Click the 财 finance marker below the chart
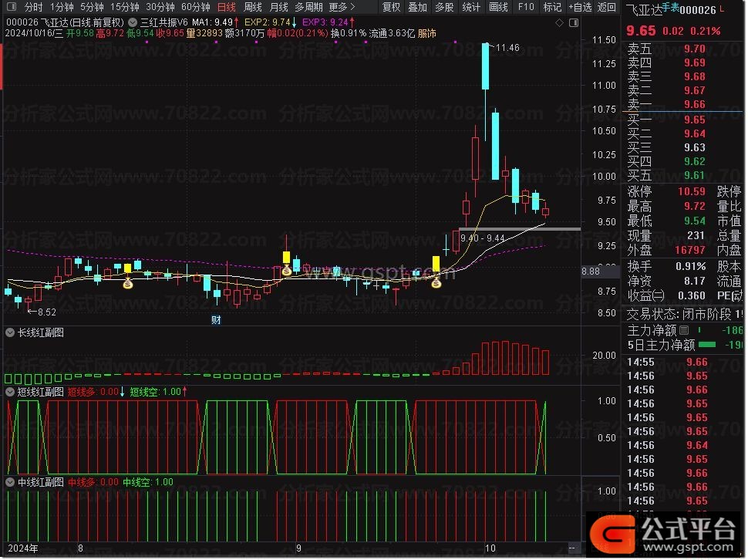 tap(216, 319)
